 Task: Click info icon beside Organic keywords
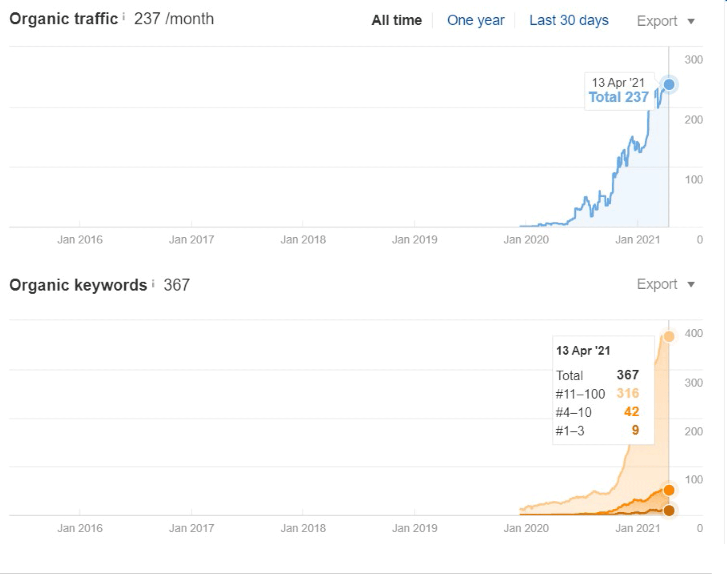(x=153, y=283)
